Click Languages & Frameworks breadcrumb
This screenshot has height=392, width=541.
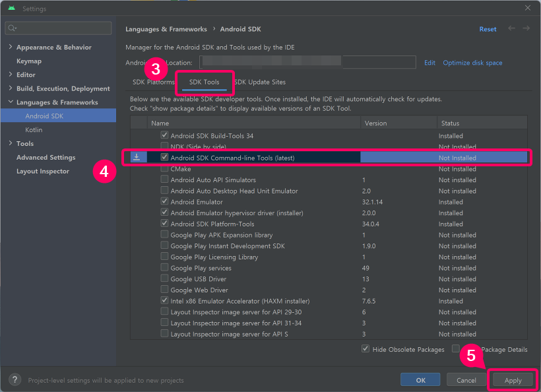(166, 29)
